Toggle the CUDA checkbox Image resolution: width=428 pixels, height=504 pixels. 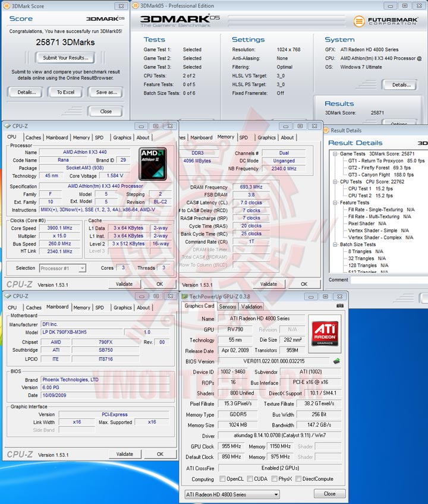250,478
